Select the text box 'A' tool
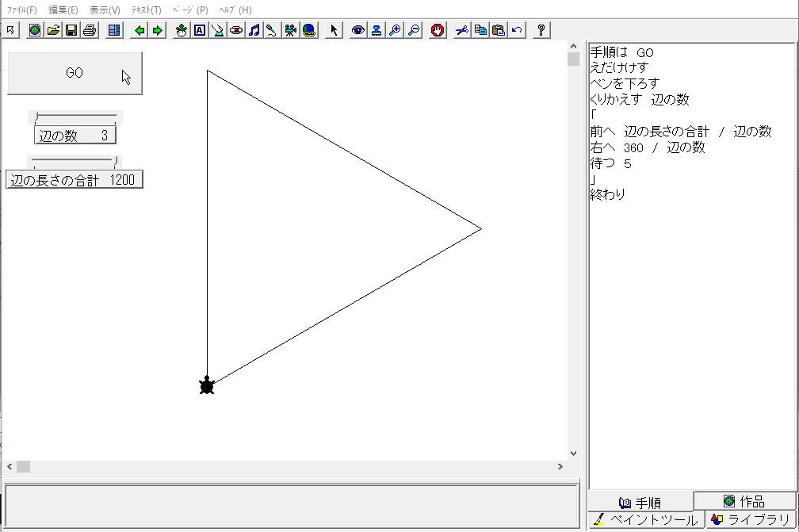 click(x=199, y=30)
